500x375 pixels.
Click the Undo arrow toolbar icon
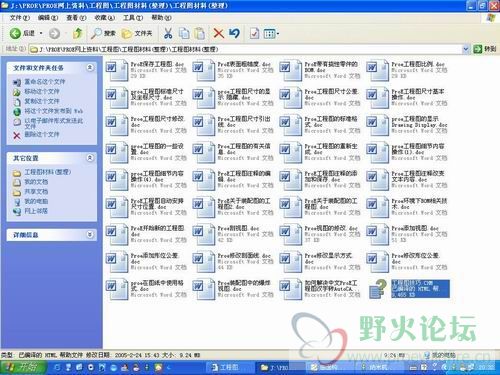234,33
